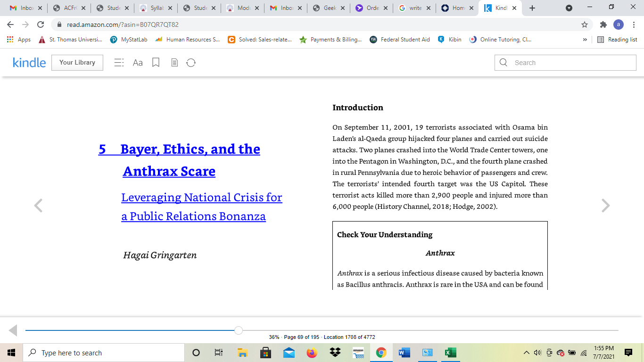Open the notes and highlights icon
This screenshot has height=362, width=644.
pyautogui.click(x=174, y=63)
